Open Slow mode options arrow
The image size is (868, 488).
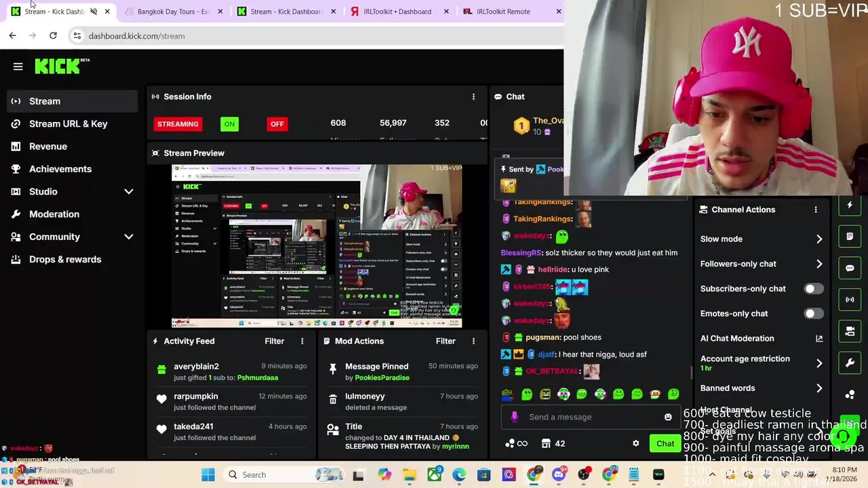click(819, 239)
